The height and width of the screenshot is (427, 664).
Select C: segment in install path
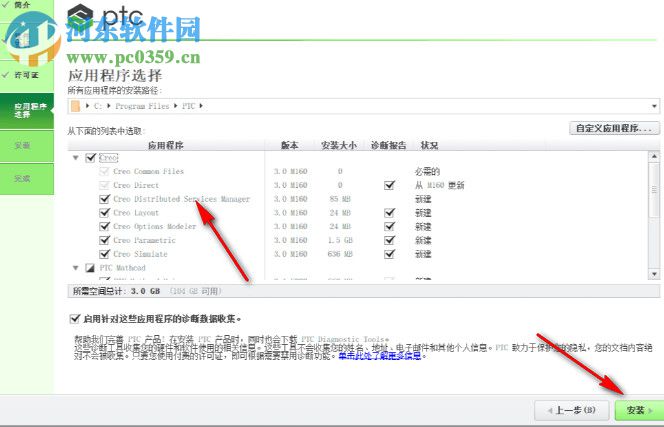point(98,106)
